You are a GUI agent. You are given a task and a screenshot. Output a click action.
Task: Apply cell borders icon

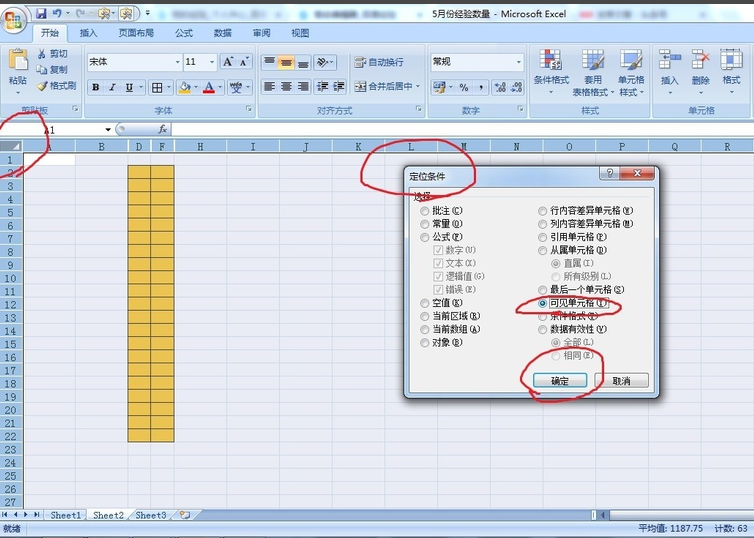[x=157, y=87]
